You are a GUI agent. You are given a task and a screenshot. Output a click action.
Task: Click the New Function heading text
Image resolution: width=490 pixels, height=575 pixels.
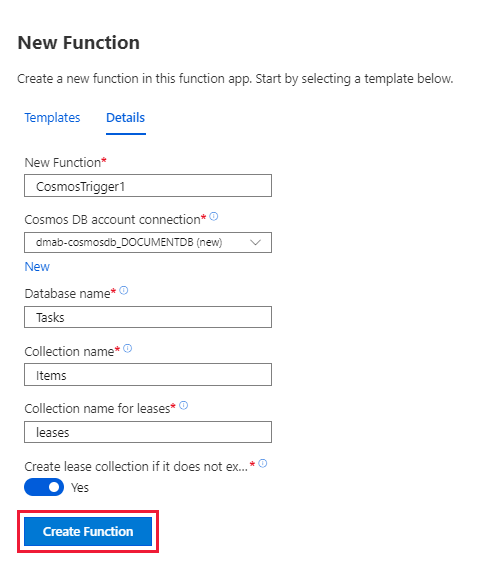(79, 43)
